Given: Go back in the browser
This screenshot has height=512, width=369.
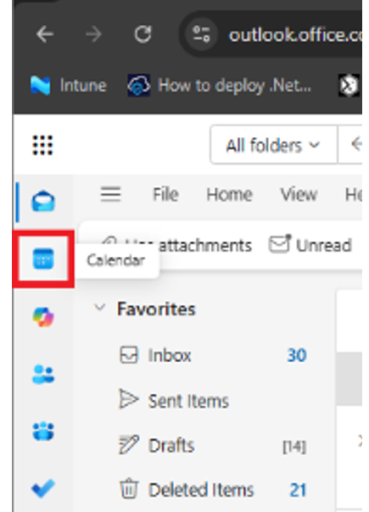Looking at the screenshot, I should click(45, 34).
